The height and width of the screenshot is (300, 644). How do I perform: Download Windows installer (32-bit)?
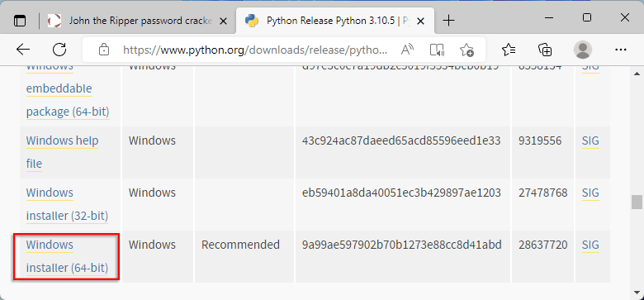(x=67, y=204)
